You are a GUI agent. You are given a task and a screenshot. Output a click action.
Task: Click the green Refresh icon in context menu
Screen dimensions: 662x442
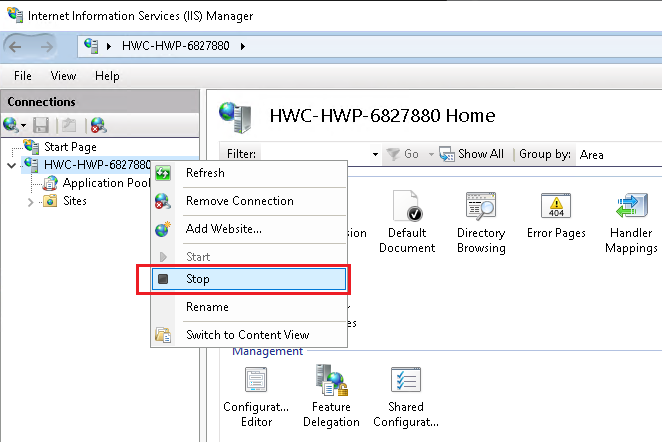[163, 173]
